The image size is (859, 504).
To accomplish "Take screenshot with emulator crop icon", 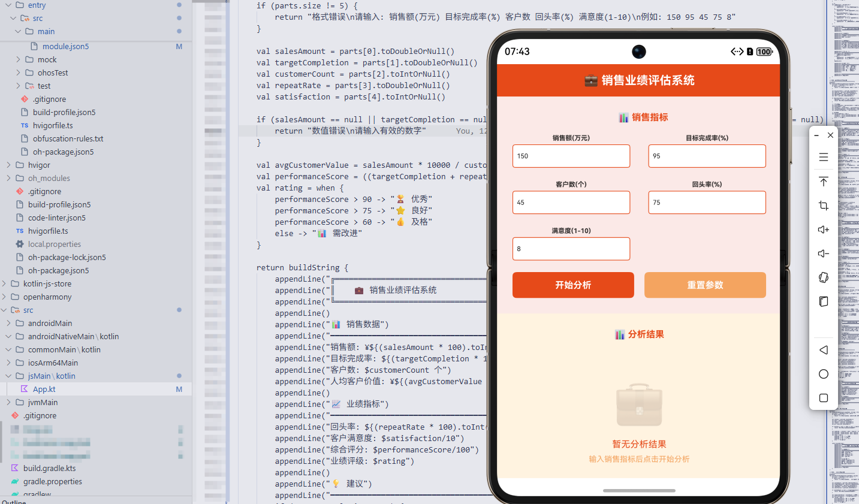I will pos(823,206).
